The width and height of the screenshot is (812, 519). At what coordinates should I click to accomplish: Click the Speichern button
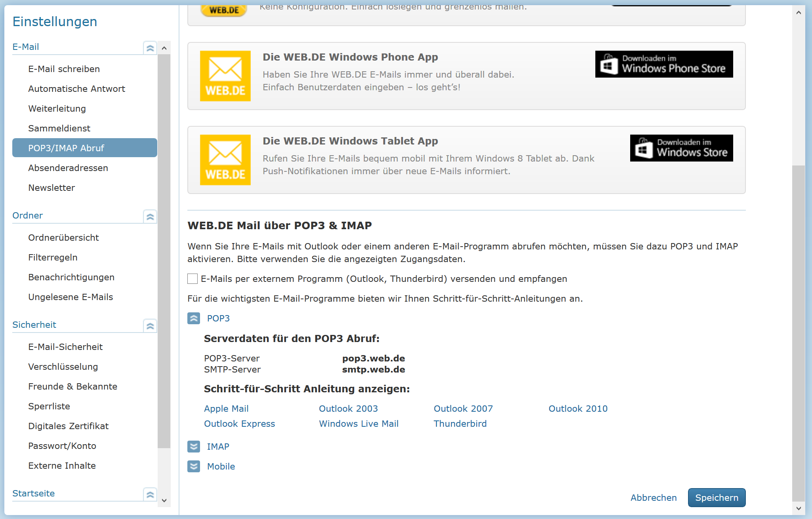click(717, 498)
